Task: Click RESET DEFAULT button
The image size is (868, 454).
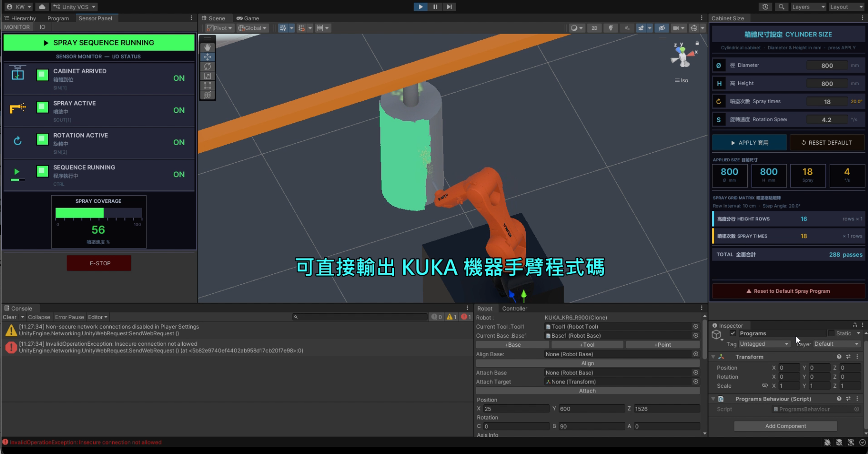Action: (827, 143)
